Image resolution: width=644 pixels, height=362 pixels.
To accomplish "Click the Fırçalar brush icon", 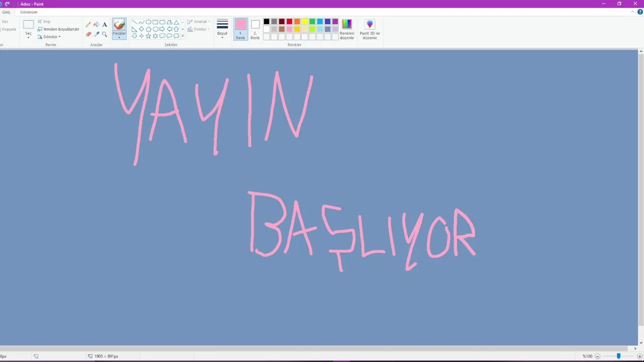I will pos(119,24).
